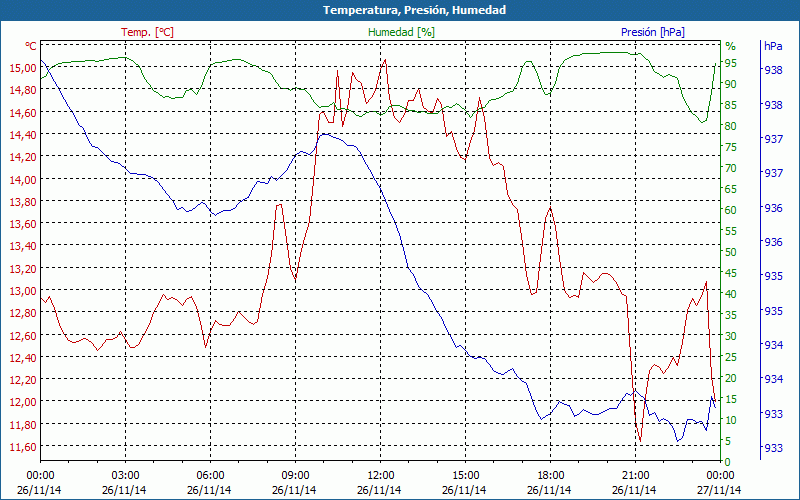Click the 12,40 temperature axis value
The height and width of the screenshot is (500, 800).
coord(21,357)
